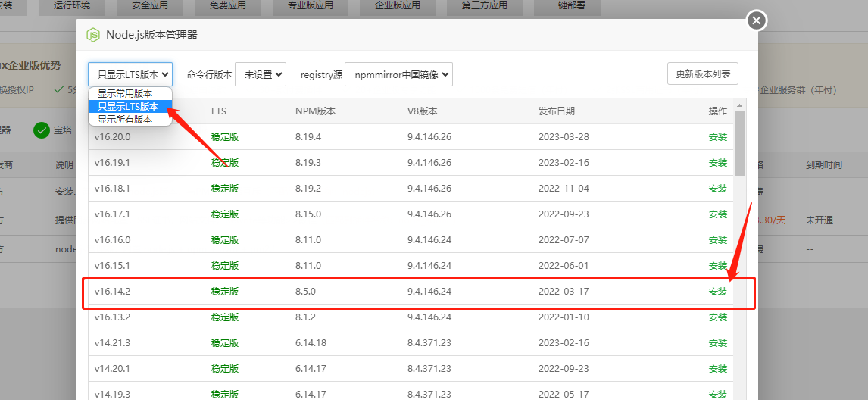868x400 pixels.
Task: Click the Node.js logo icon in dialog title
Action: [92, 35]
